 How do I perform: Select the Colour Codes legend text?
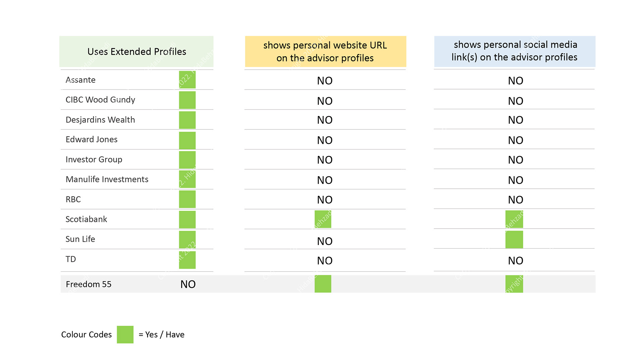click(x=87, y=335)
